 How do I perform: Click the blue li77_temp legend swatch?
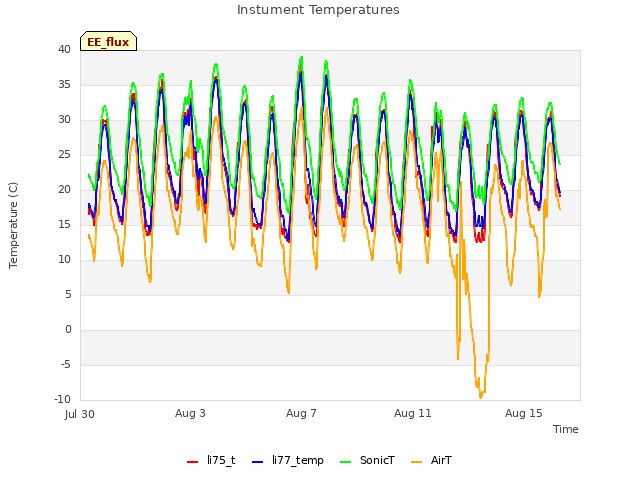(258, 462)
